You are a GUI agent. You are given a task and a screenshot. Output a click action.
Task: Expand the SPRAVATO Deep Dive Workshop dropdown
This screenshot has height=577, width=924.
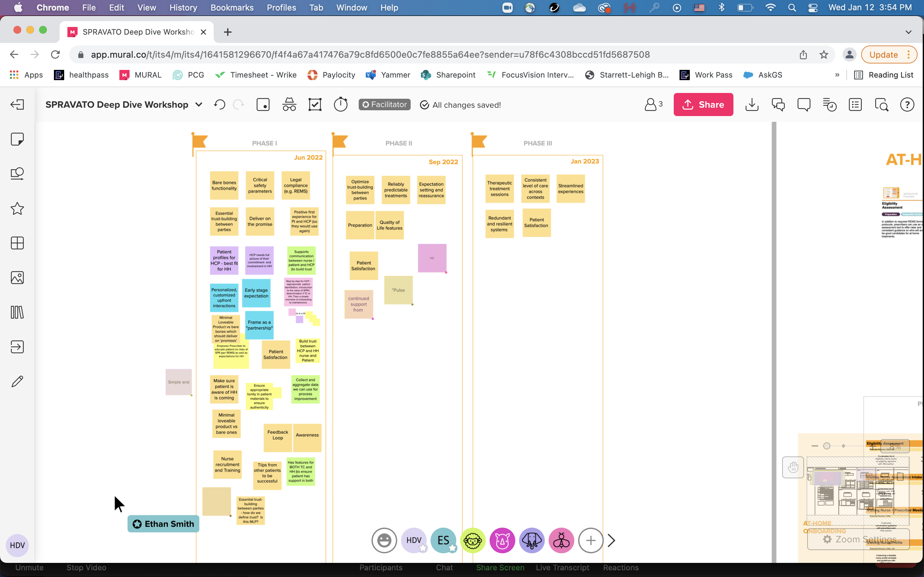(199, 105)
